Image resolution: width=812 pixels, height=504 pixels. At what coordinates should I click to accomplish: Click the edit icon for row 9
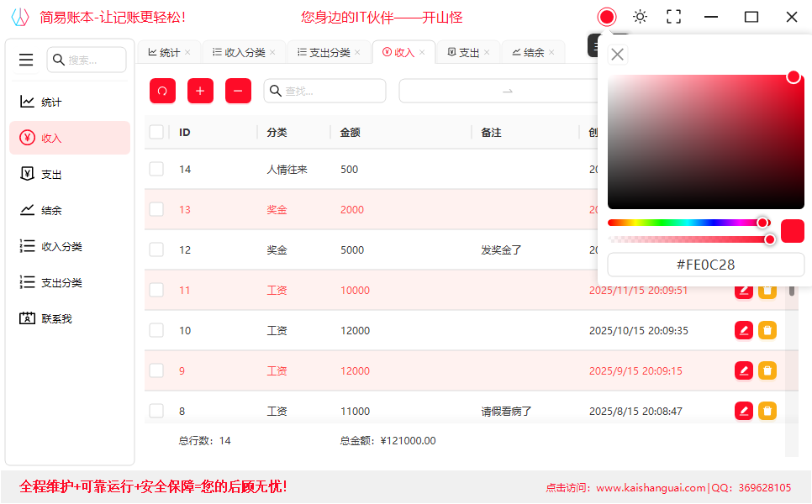[x=744, y=370]
